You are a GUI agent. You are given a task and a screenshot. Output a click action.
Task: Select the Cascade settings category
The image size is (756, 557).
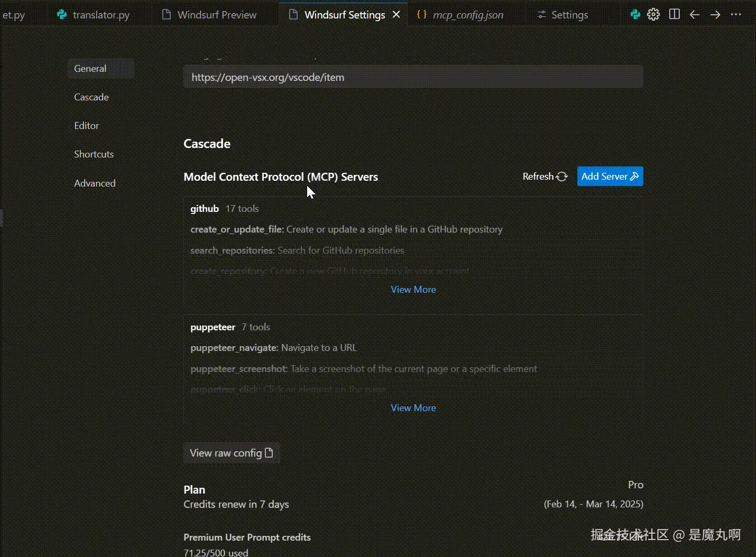[x=91, y=97]
